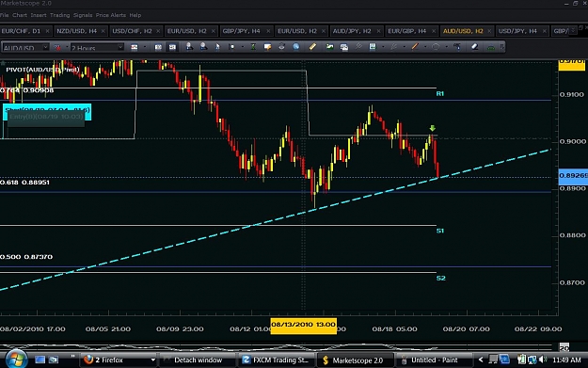The height and width of the screenshot is (368, 588).
Task: Click the S1 pivot level label
Action: (x=440, y=231)
